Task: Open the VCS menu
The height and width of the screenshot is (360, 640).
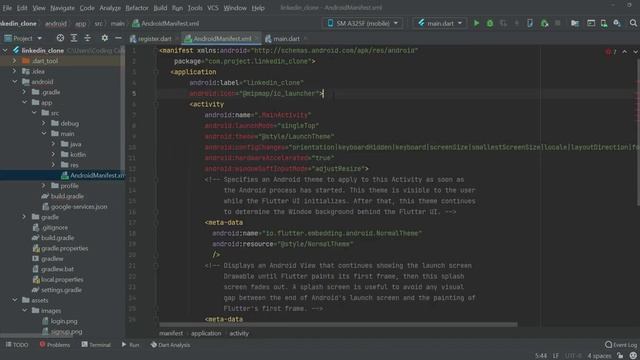Action: (212, 8)
